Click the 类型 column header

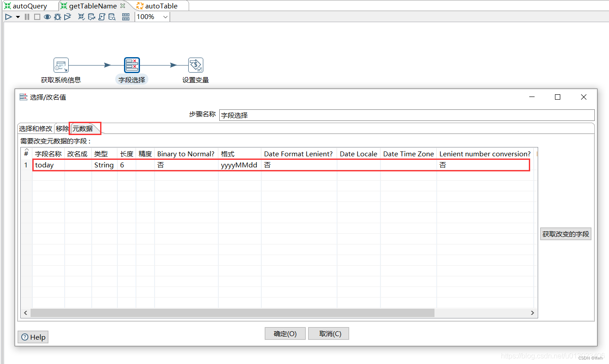(104, 154)
